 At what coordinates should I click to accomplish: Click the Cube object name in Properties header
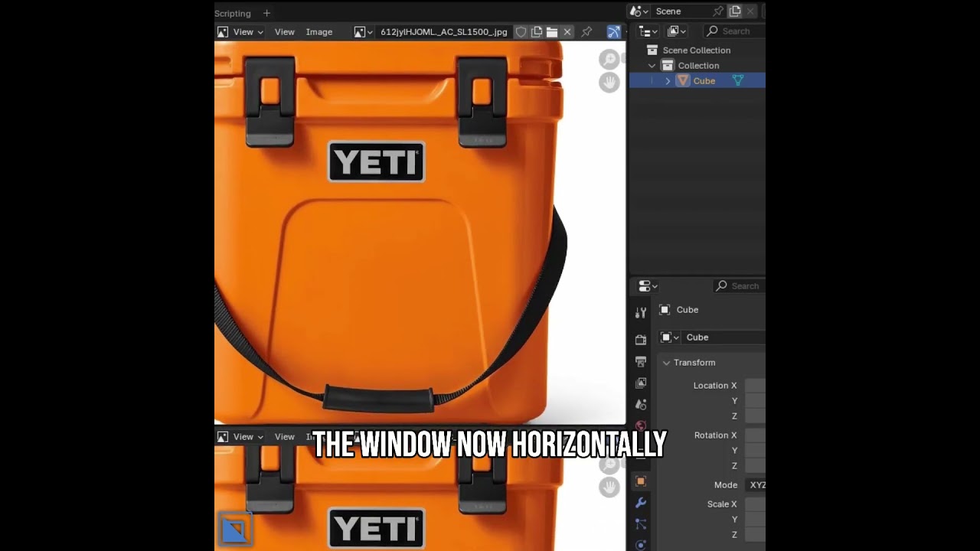687,310
